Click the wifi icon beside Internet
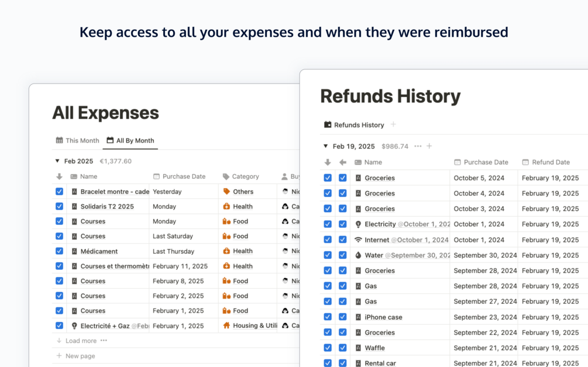The image size is (588, 367). pyautogui.click(x=358, y=240)
